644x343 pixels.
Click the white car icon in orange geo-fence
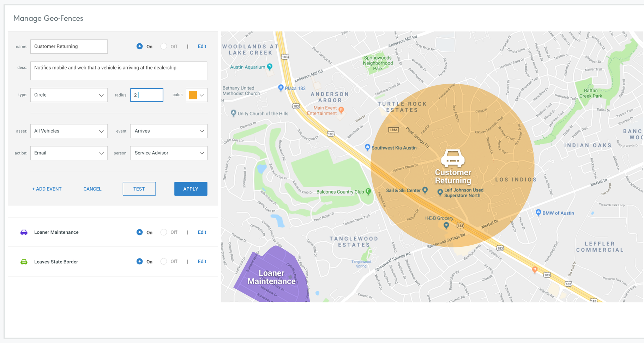point(453,158)
